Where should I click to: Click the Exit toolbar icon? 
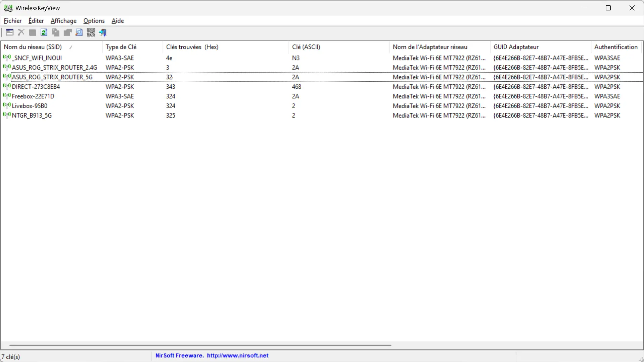[103, 33]
